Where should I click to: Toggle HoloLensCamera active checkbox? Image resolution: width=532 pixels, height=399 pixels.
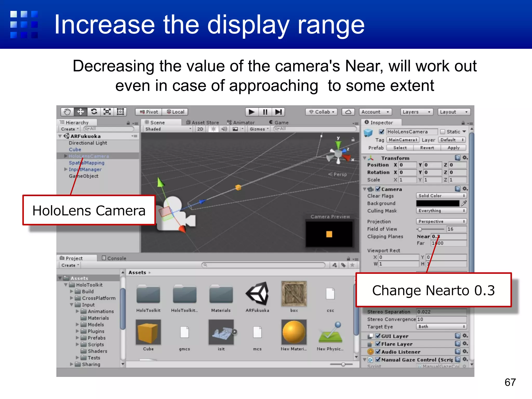381,132
